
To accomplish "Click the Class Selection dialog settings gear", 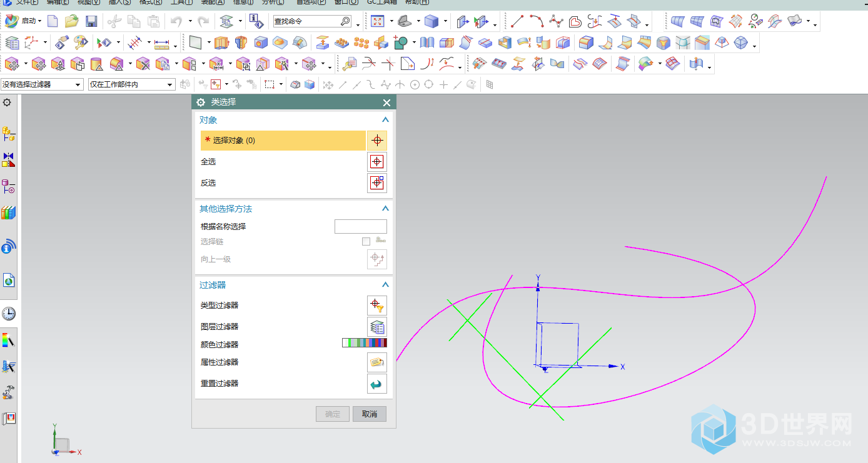I will coord(201,102).
